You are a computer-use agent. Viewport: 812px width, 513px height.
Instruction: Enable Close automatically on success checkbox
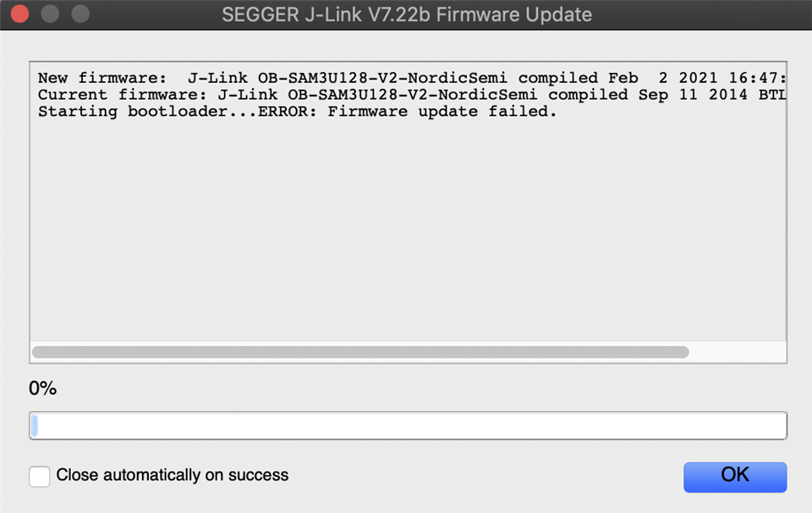40,477
